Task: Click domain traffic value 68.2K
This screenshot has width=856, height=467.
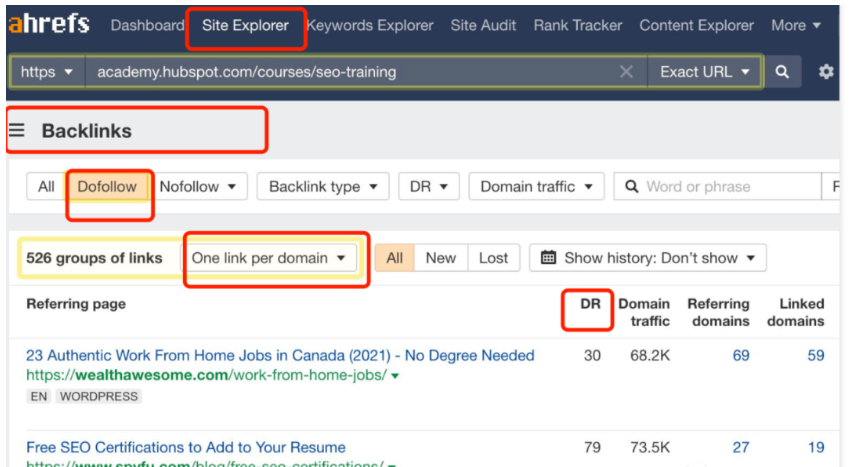Action: click(x=650, y=356)
